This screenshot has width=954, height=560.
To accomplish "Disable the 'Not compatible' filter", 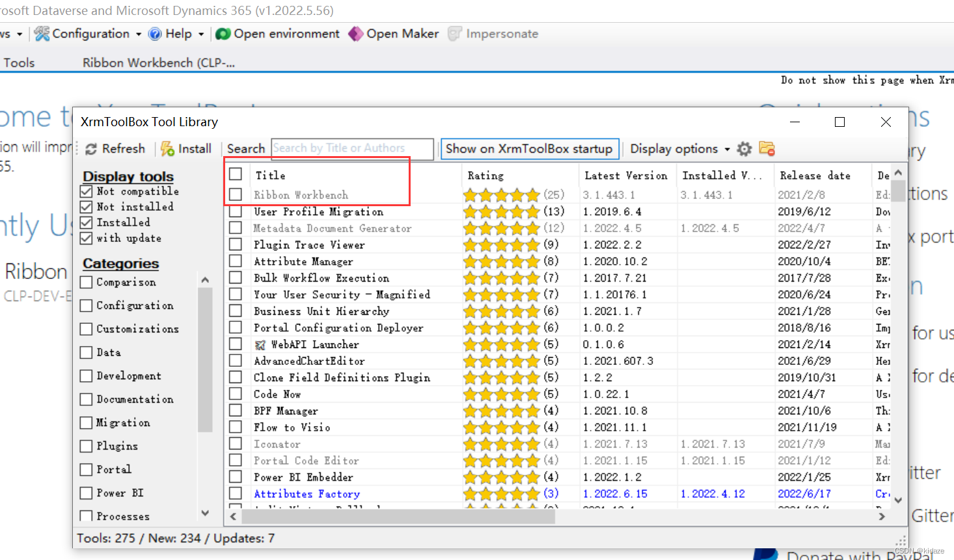I will (87, 191).
